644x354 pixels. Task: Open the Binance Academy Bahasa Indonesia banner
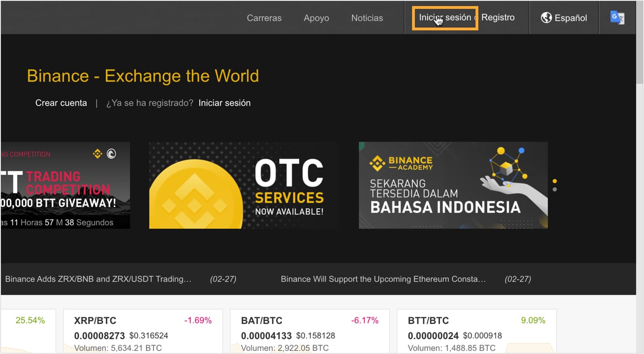point(453,185)
